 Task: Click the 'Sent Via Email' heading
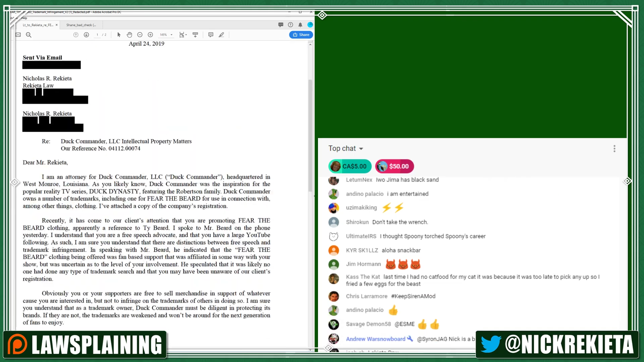pyautogui.click(x=42, y=58)
